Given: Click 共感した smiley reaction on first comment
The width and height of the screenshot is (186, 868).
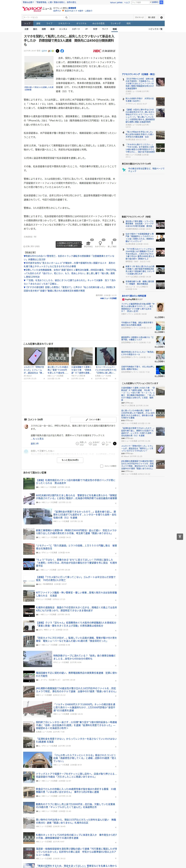Looking at the screenshot, I should pos(81,444).
